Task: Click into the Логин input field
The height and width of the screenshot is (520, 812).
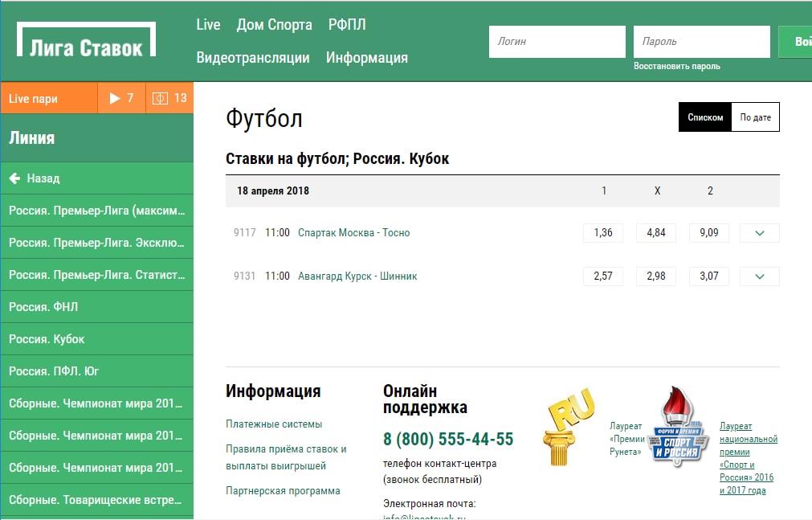Action: [557, 42]
